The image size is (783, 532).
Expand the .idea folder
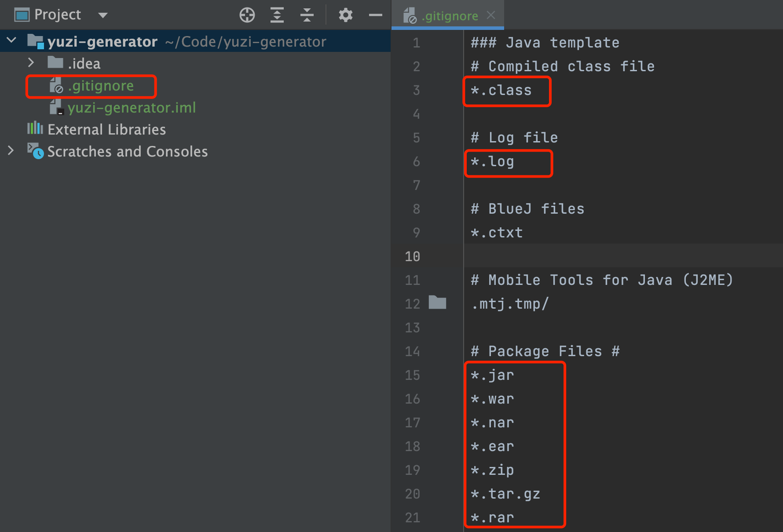click(x=31, y=63)
